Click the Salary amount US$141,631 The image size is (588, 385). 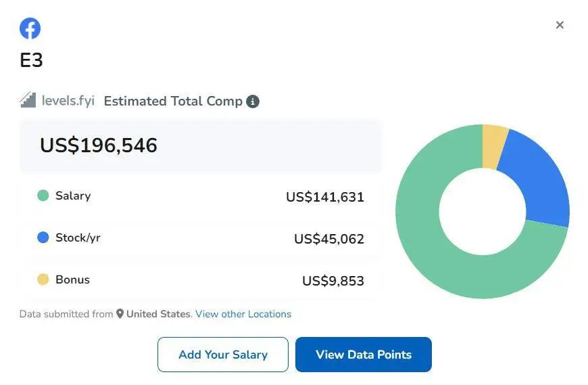(x=324, y=197)
